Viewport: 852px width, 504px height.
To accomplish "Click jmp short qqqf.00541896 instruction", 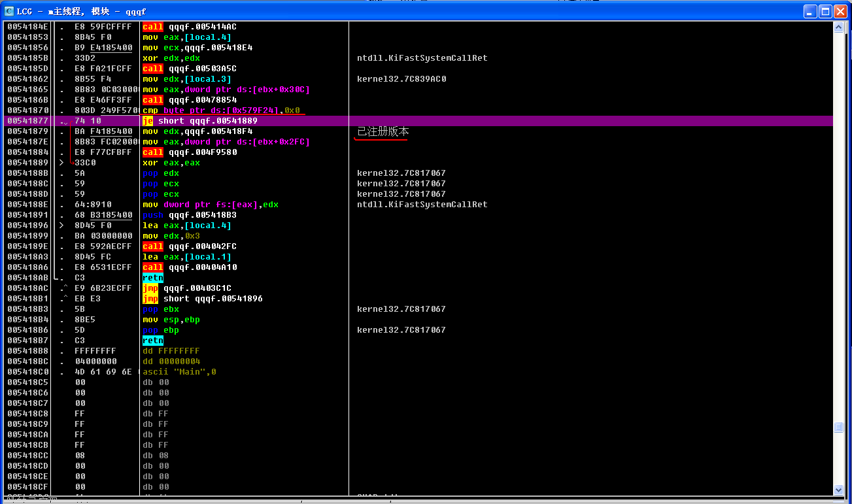I will coord(203,299).
